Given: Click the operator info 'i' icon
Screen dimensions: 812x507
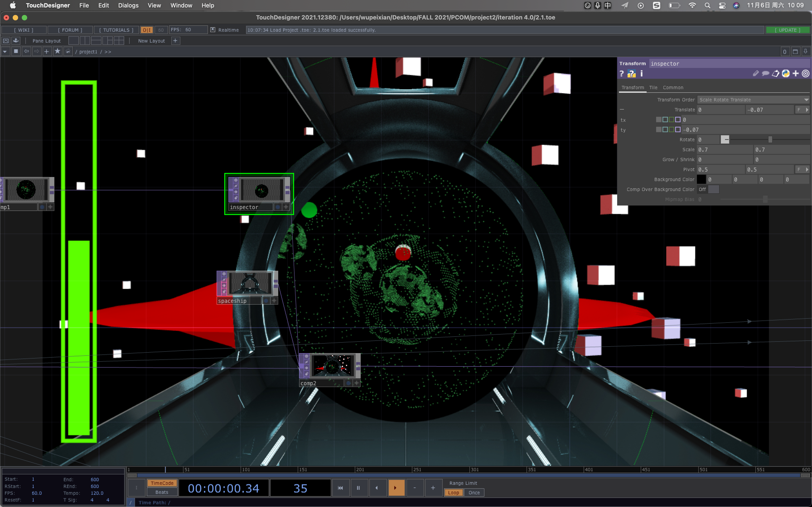Looking at the screenshot, I should coord(642,74).
